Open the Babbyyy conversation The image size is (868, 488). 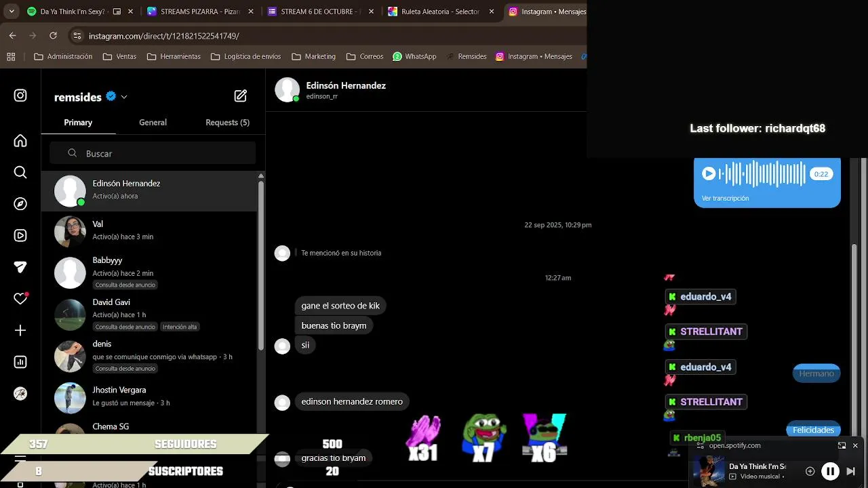tap(149, 272)
